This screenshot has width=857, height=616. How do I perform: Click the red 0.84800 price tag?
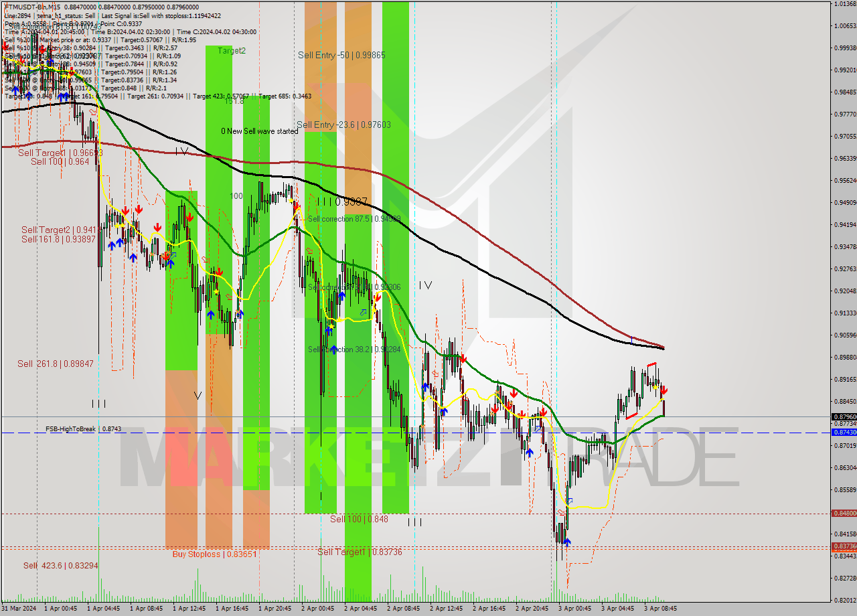tap(844, 514)
